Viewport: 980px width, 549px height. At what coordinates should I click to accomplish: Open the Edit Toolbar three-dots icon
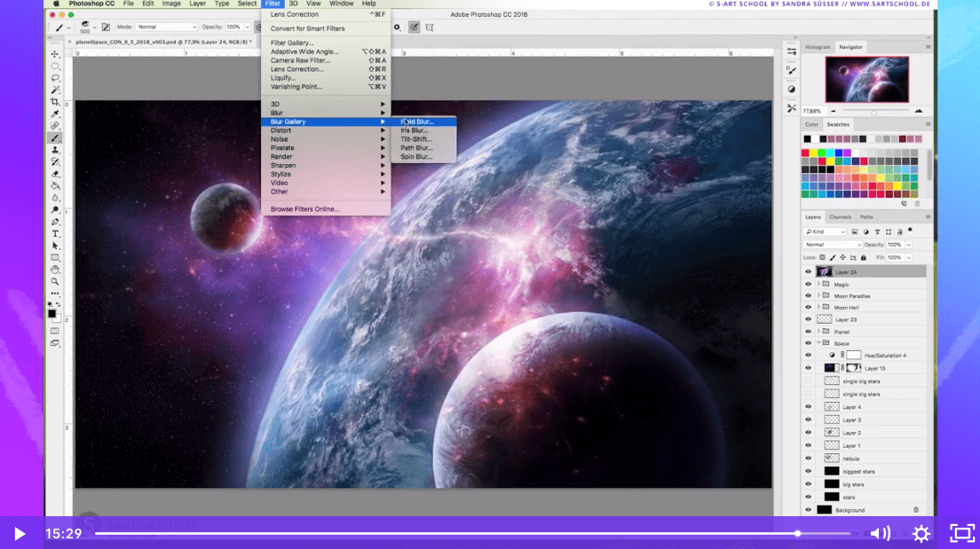55,294
